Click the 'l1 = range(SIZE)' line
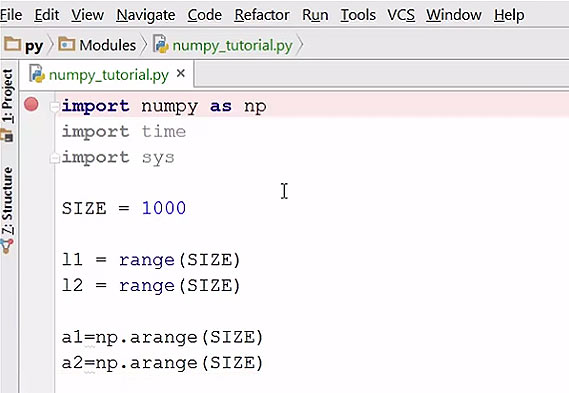The width and height of the screenshot is (569, 393). point(151,260)
